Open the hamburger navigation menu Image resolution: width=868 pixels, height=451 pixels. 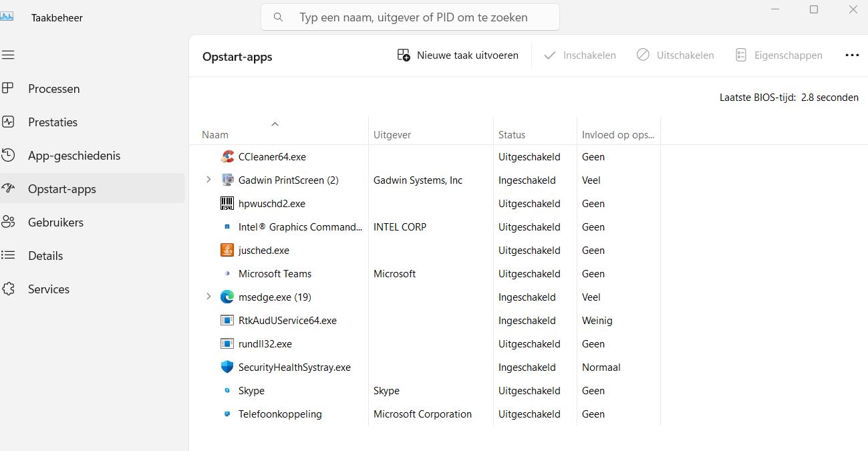(x=8, y=55)
